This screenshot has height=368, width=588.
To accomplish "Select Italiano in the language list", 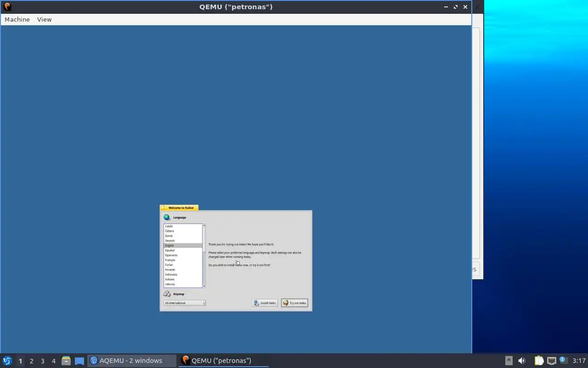I will 183,279.
